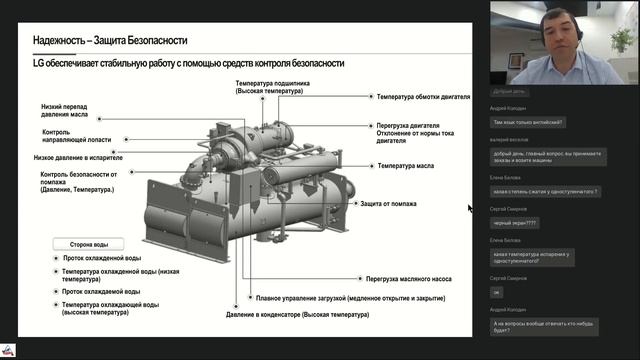This screenshot has width=640, height=360.
Task: Click label 'Давление в конденсаторе (Высокая температура)'
Action: pyautogui.click(x=298, y=315)
